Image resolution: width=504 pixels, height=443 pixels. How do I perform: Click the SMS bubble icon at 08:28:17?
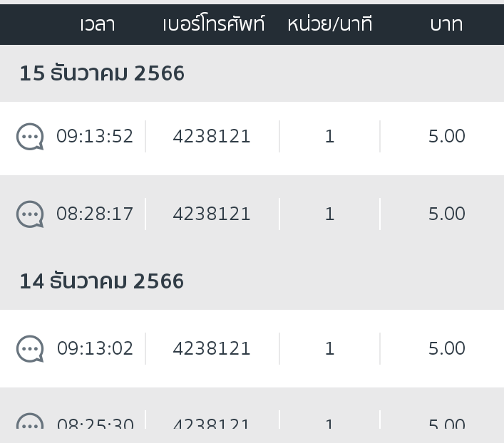coord(30,214)
